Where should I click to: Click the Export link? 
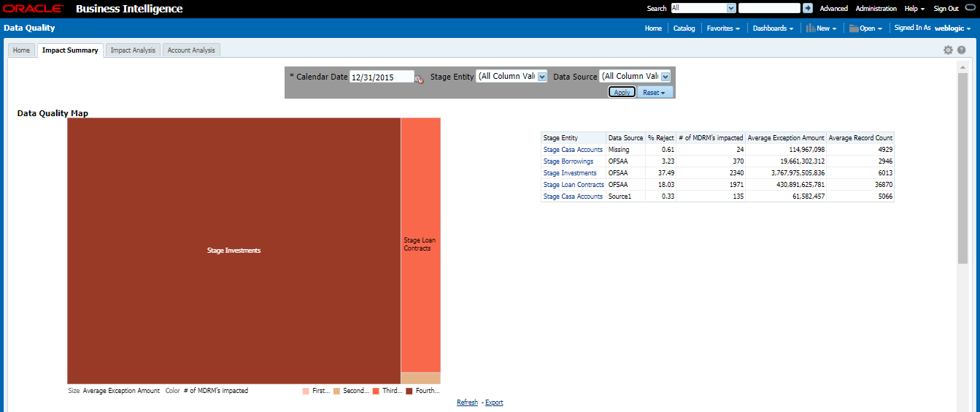click(x=494, y=403)
